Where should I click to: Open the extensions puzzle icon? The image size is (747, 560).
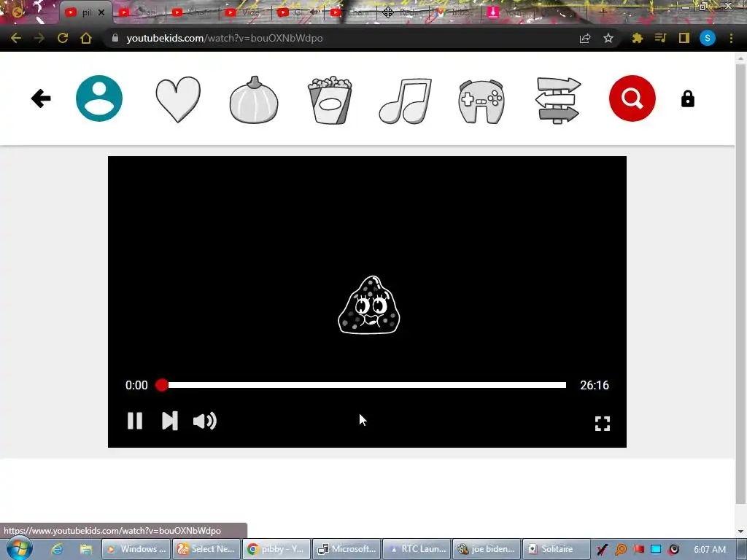tap(637, 38)
